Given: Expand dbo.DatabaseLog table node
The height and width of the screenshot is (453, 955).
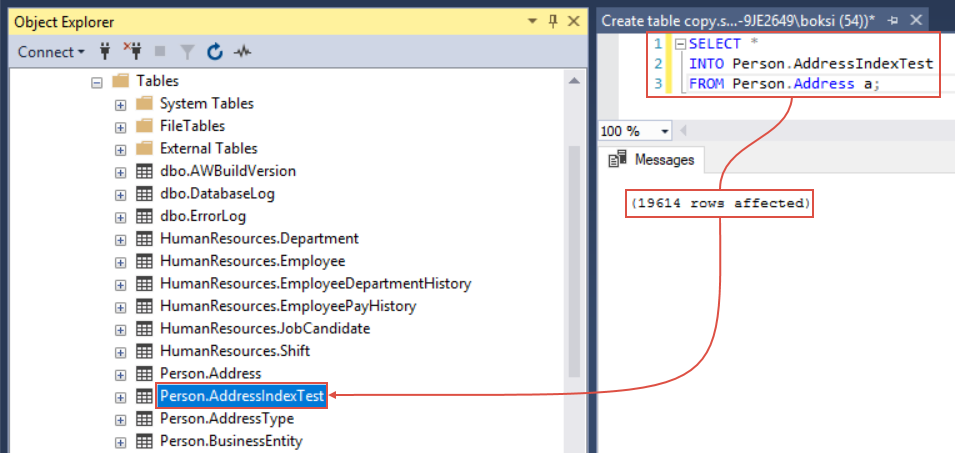Looking at the screenshot, I should pos(121,195).
